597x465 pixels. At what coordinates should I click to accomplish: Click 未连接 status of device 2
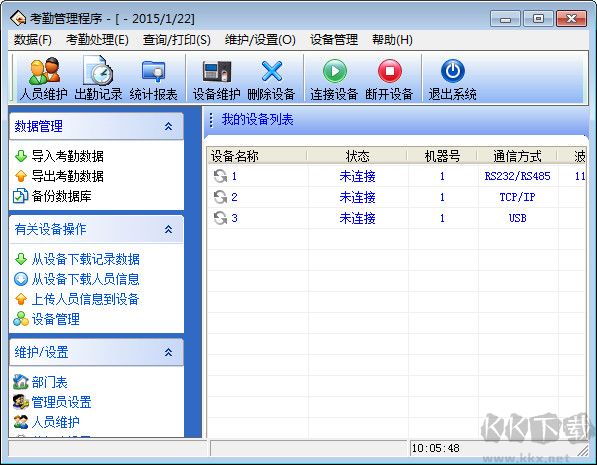tap(358, 197)
